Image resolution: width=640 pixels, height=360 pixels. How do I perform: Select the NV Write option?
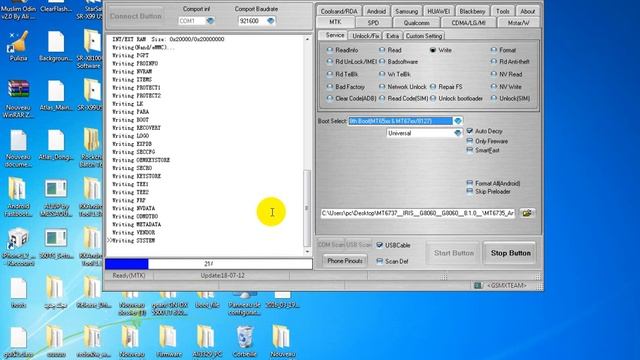pyautogui.click(x=506, y=87)
